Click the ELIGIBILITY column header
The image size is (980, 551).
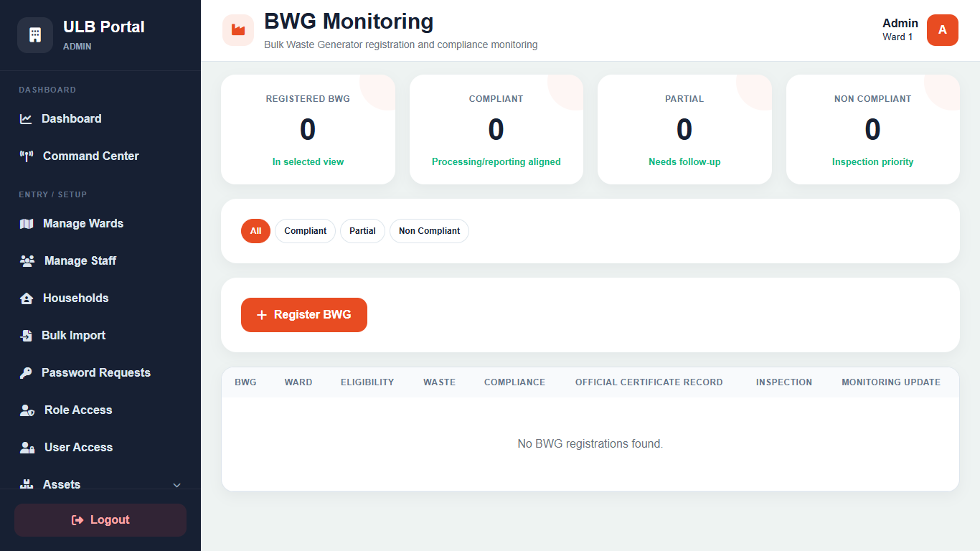click(367, 382)
